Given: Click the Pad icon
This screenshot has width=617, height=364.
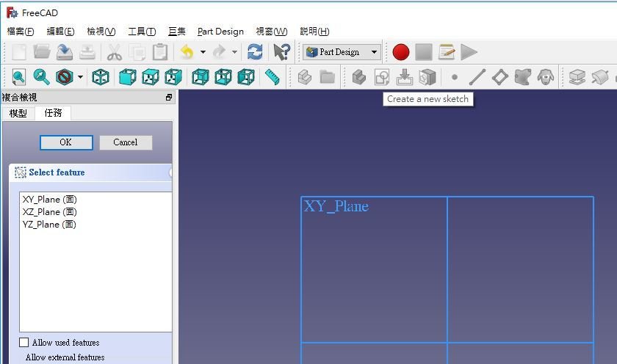Looking at the screenshot, I should pyautogui.click(x=577, y=77).
